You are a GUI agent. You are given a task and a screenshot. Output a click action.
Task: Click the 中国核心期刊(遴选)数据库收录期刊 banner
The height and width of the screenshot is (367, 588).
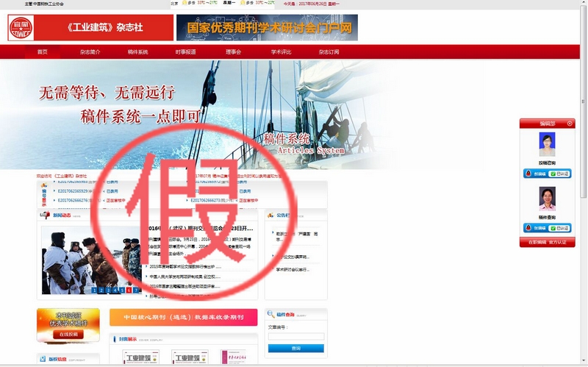click(x=183, y=317)
